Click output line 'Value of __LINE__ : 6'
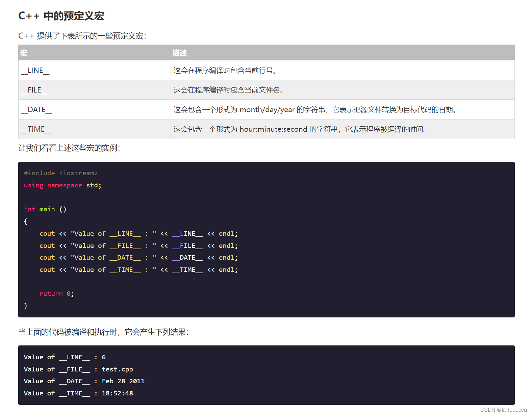Image resolution: width=532 pixels, height=415 pixels. tap(65, 357)
